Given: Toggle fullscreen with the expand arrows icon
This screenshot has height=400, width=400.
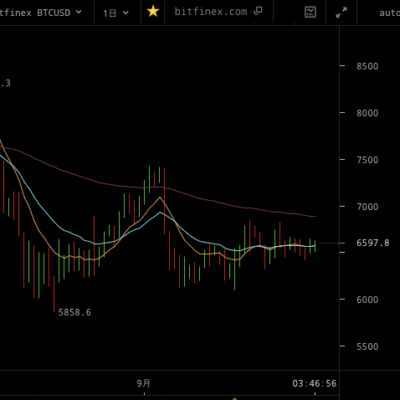Looking at the screenshot, I should pyautogui.click(x=341, y=12).
